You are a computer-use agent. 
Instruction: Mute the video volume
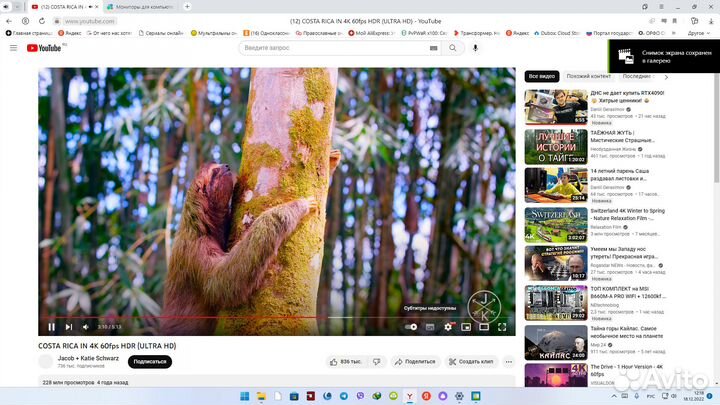coord(86,326)
